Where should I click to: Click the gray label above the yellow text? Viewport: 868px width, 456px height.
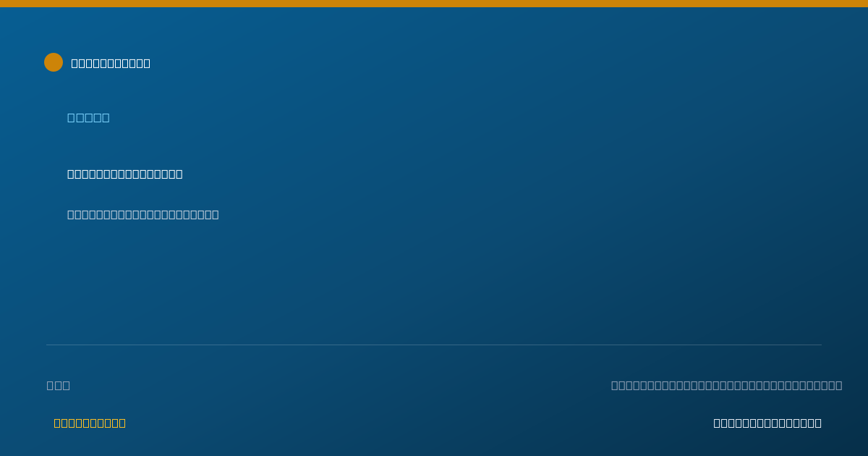pyautogui.click(x=59, y=385)
